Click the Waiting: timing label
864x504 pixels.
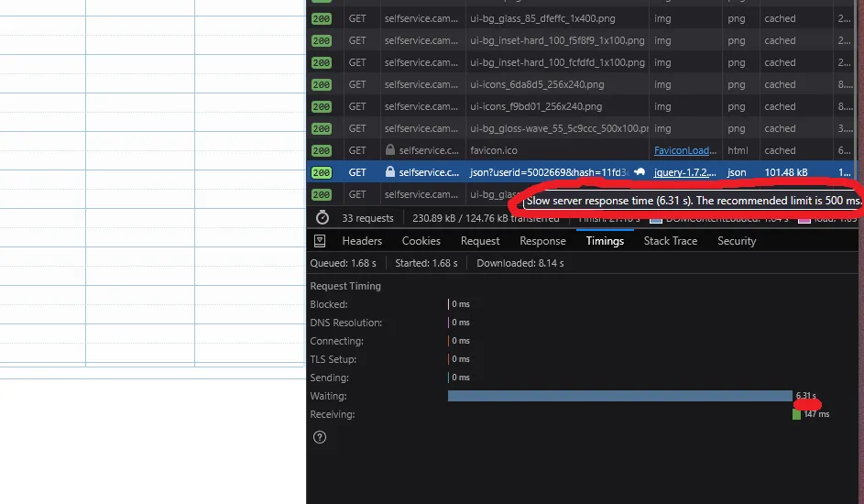pyautogui.click(x=328, y=396)
